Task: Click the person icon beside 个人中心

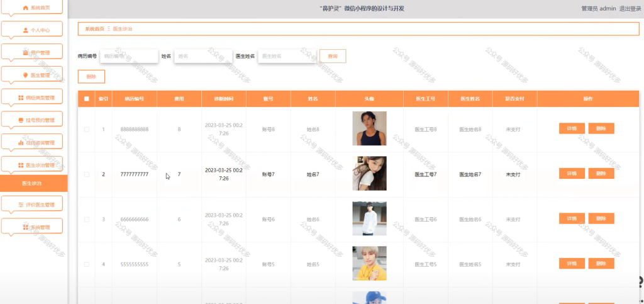Action: [x=25, y=30]
